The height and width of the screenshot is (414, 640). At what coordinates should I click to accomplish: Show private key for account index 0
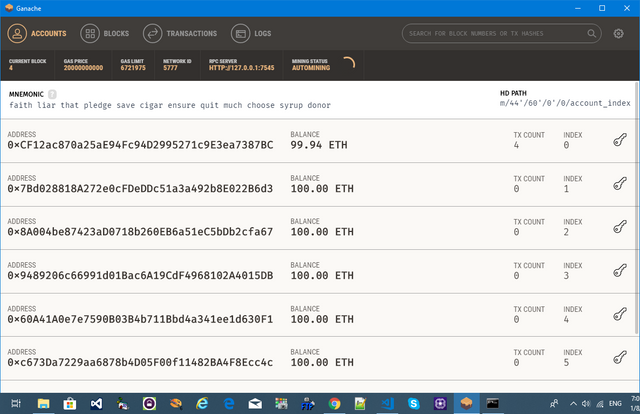tap(620, 140)
